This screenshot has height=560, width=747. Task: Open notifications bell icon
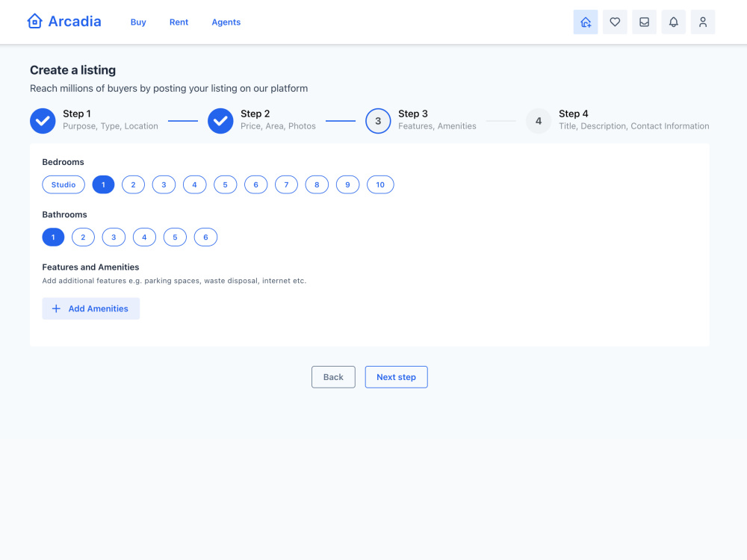click(x=674, y=22)
